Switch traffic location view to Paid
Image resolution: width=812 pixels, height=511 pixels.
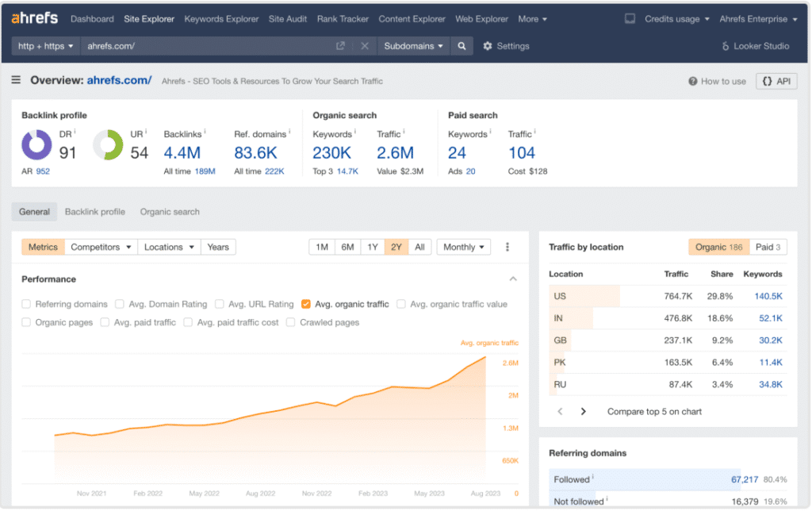[x=767, y=247]
